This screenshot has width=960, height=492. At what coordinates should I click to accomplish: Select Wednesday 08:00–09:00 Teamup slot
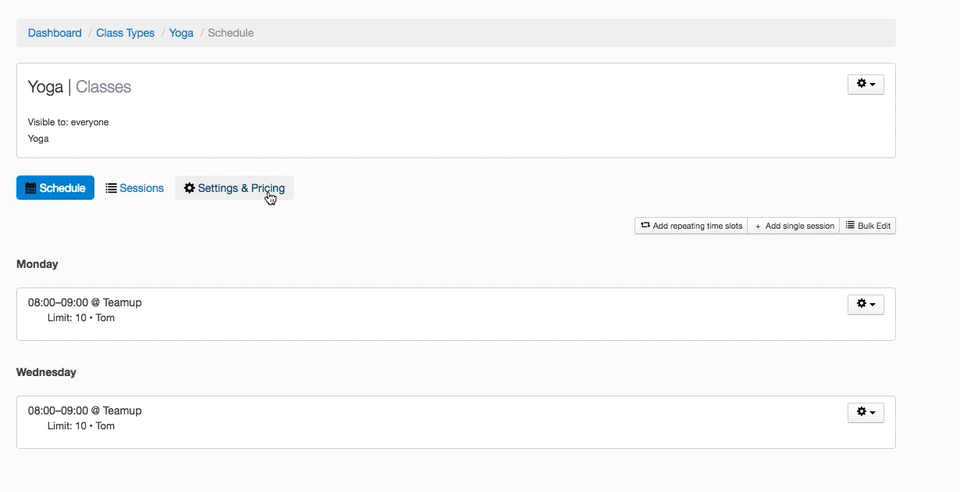click(x=85, y=410)
